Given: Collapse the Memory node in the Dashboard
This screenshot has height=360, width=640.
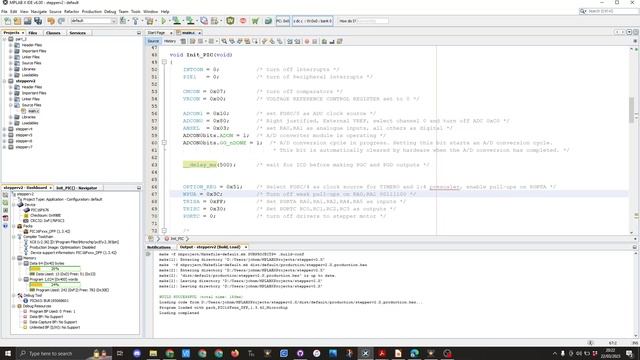Looking at the screenshot, I should (14, 258).
